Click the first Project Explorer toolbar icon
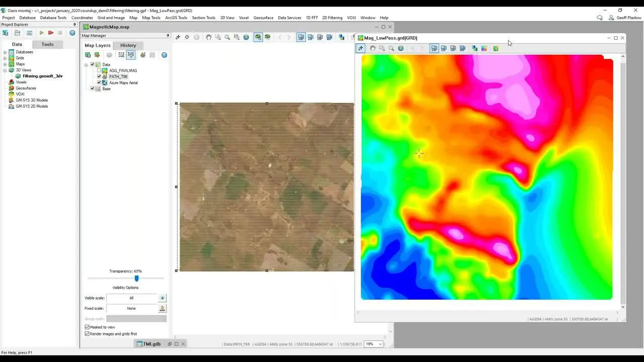The image size is (644, 362). 6,33
